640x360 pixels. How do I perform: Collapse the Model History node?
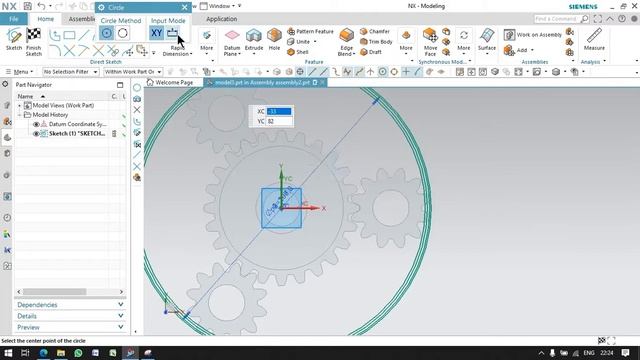click(x=19, y=115)
